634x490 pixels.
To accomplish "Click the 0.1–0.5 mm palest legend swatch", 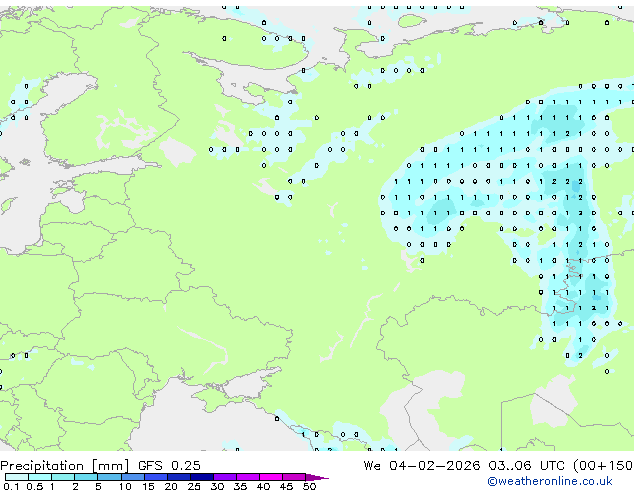I will pyautogui.click(x=17, y=477).
